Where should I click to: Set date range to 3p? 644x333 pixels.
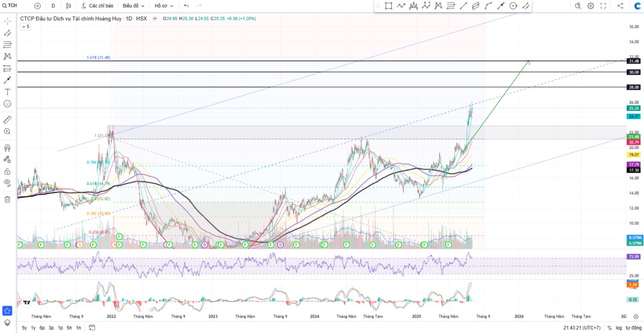(51, 328)
